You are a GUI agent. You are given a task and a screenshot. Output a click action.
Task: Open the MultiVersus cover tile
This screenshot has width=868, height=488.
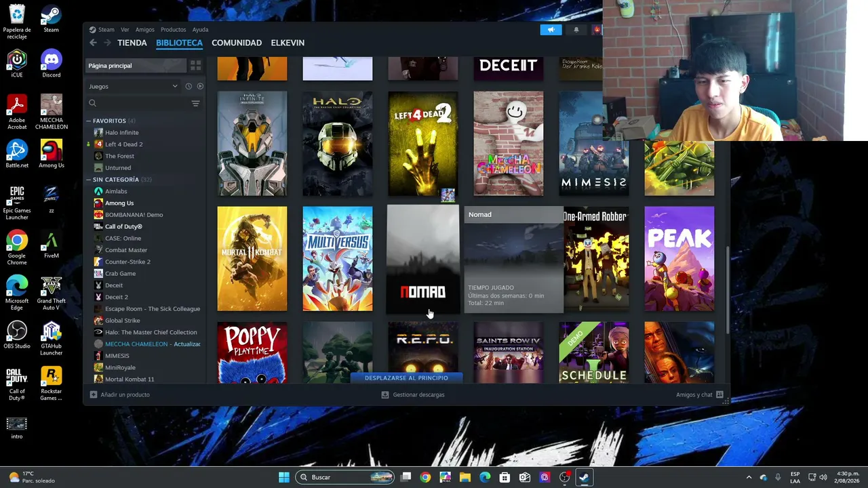tap(338, 259)
